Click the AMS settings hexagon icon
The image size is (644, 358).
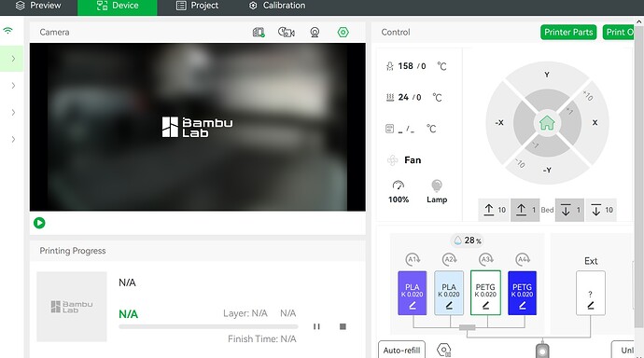click(x=444, y=351)
